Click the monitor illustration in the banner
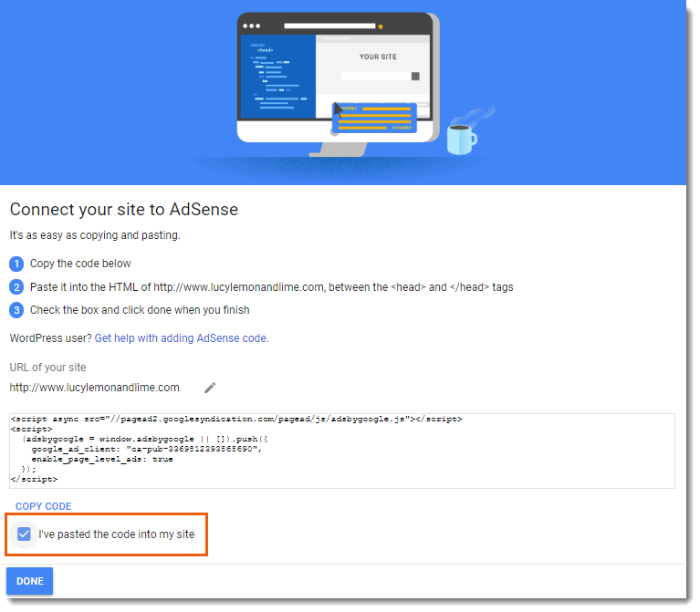700x612 pixels. click(x=338, y=83)
